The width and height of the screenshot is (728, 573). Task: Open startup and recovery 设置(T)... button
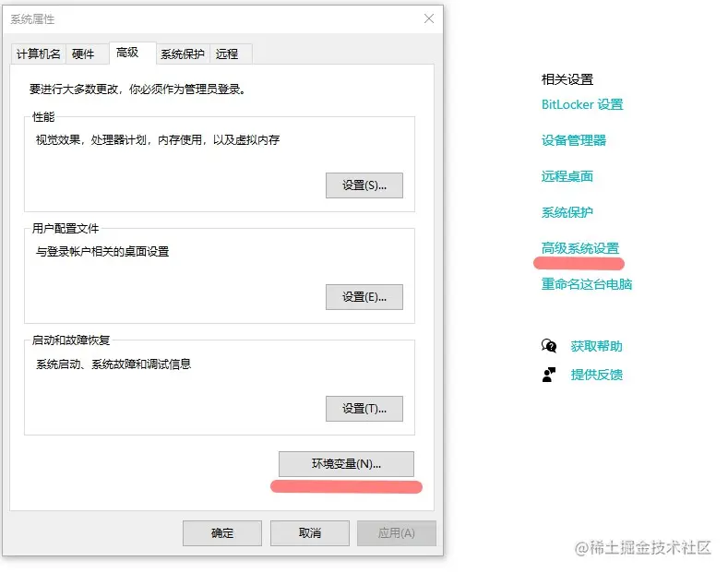[x=364, y=409]
